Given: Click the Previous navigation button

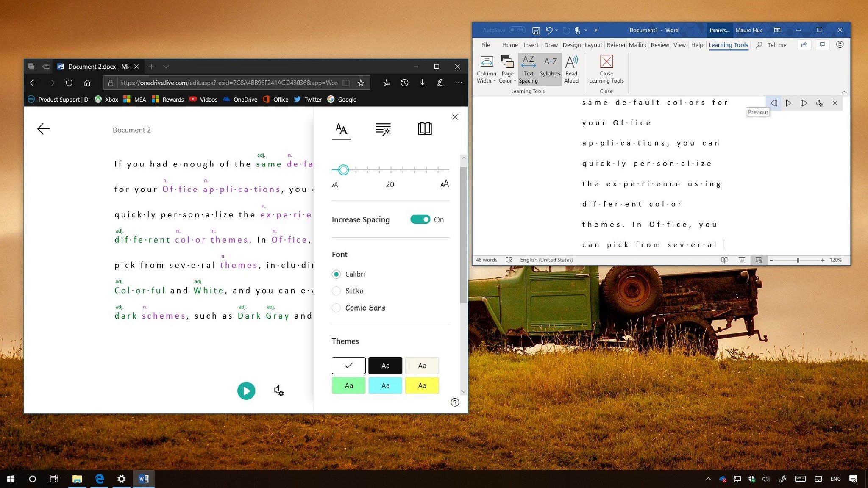Looking at the screenshot, I should pyautogui.click(x=774, y=103).
